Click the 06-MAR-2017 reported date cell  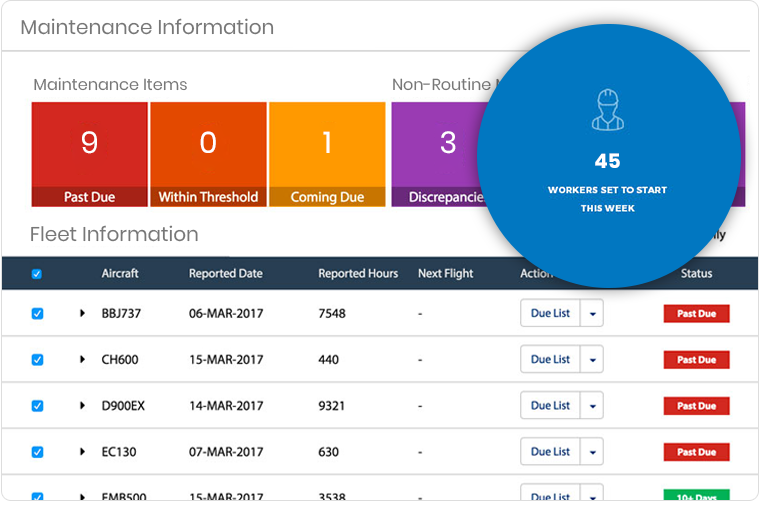(x=226, y=314)
